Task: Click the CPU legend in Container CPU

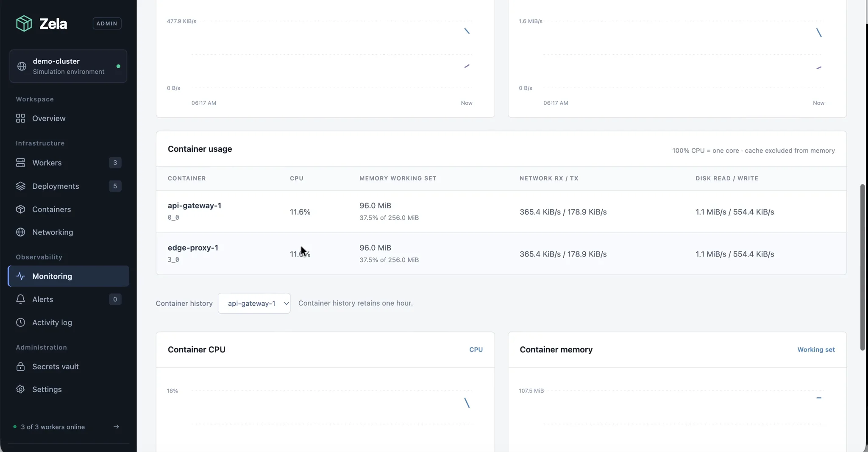Action: tap(476, 350)
